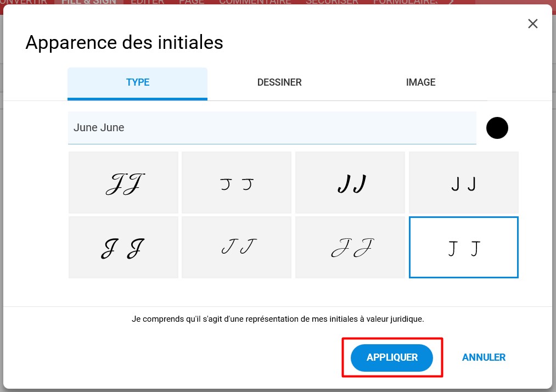Cancel with the ANNULER button
556x392 pixels.
coord(484,357)
